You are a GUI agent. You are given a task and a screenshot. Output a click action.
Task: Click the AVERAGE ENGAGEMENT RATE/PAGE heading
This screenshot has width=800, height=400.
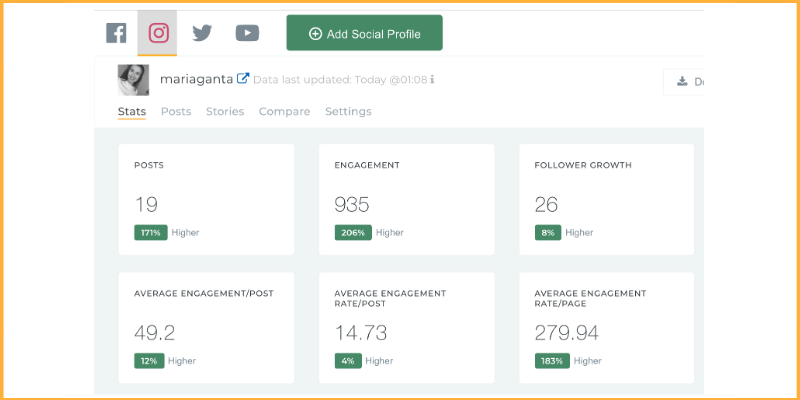590,298
